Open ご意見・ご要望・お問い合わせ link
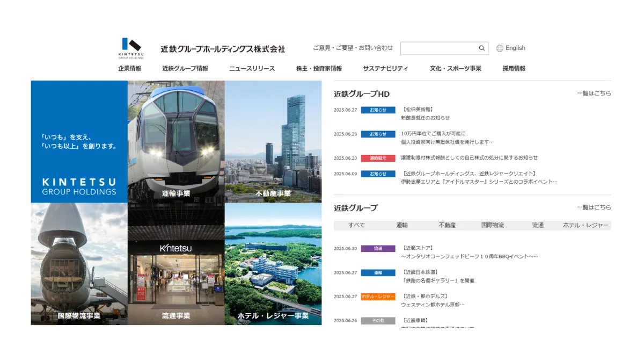 tap(353, 48)
